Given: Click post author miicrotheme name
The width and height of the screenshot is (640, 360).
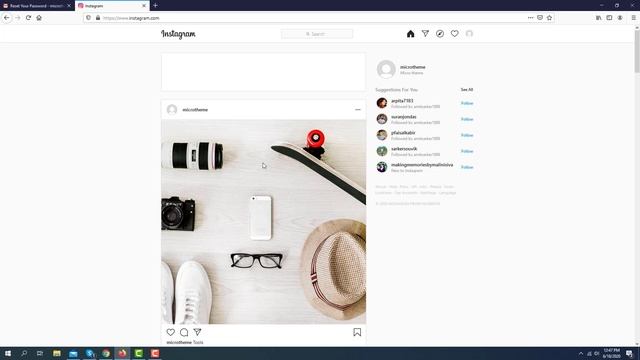Looking at the screenshot, I should 195,110.
